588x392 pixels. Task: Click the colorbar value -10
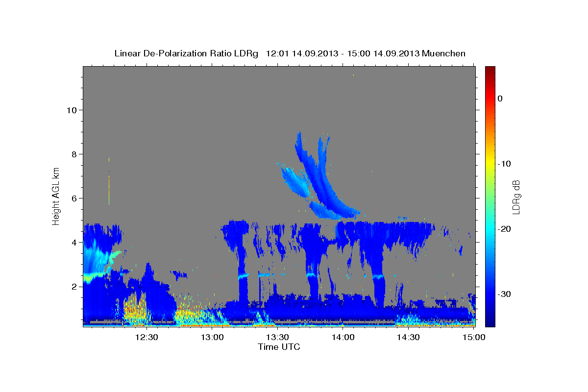tap(505, 164)
